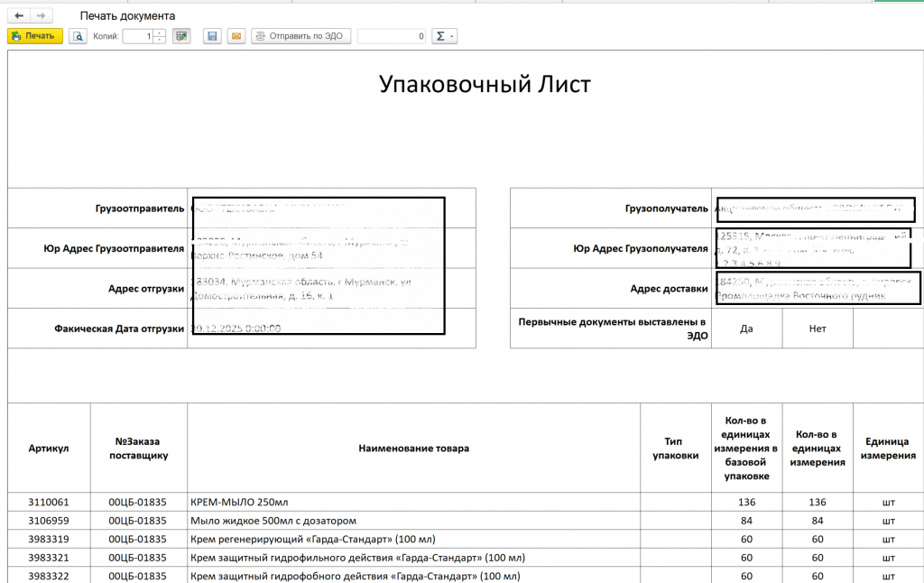Click Кол-во в единицах измерения в базовой упаковке header
Image resolution: width=924 pixels, height=583 pixels.
pyautogui.click(x=746, y=448)
